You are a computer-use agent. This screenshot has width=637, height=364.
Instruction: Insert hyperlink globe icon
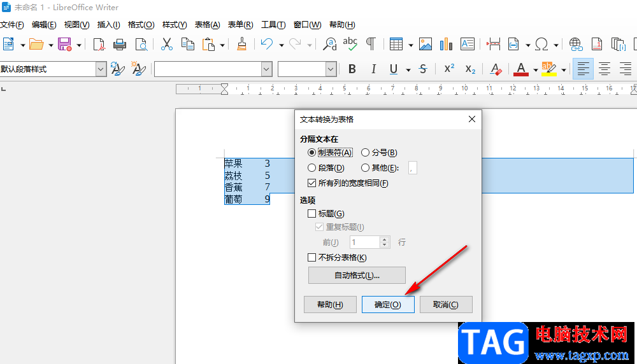[x=576, y=45]
